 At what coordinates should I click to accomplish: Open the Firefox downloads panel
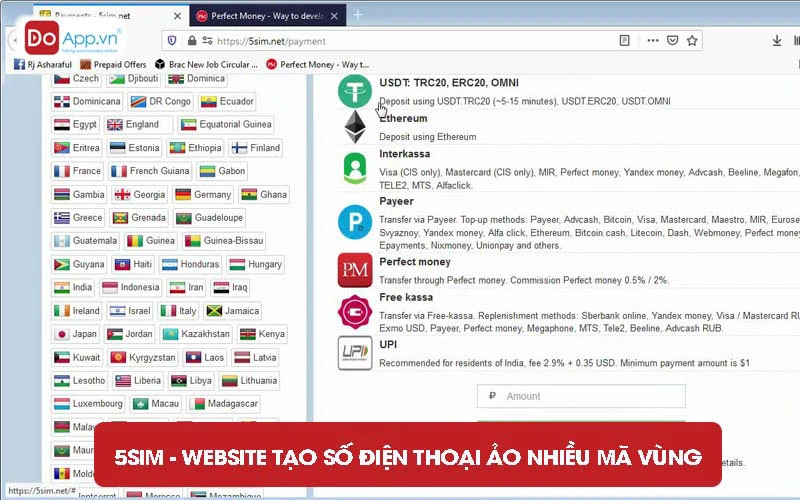point(777,41)
